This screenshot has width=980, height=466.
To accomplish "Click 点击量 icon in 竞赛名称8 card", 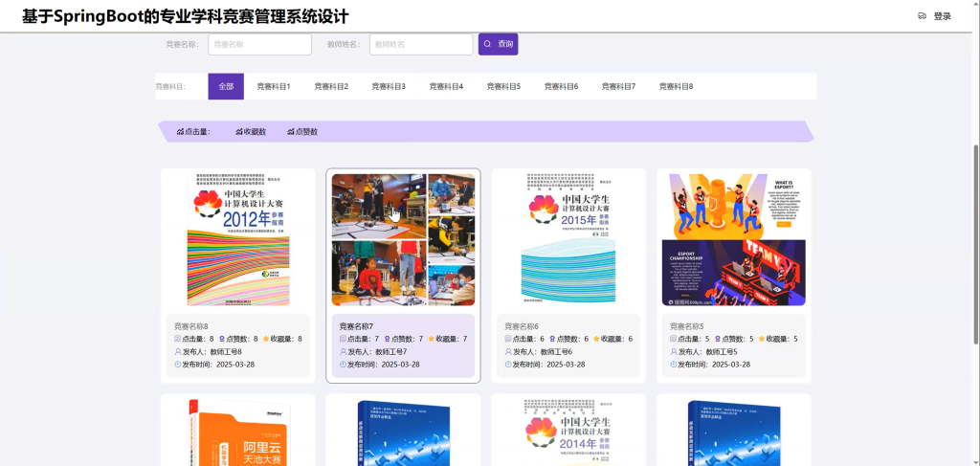I will [x=177, y=339].
